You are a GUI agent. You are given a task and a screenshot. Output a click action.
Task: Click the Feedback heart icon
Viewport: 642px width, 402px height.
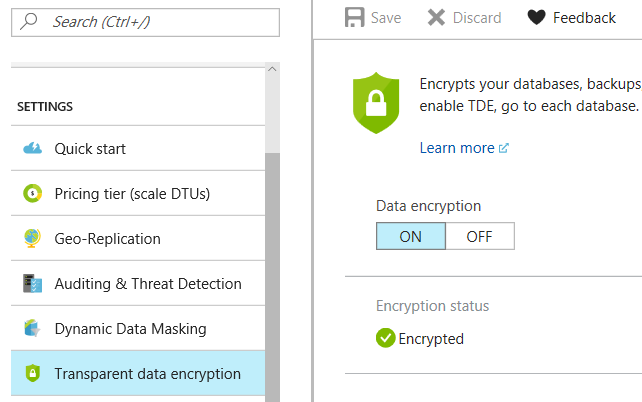[537, 17]
